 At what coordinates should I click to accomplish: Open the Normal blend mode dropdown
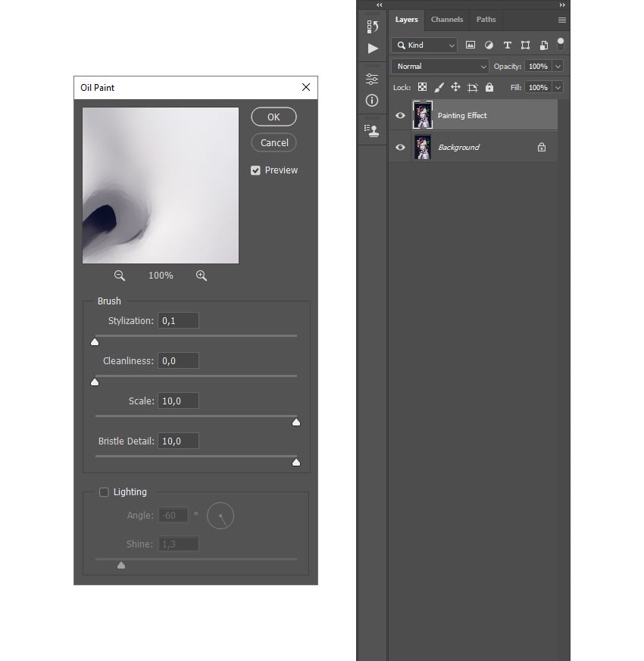click(x=440, y=66)
